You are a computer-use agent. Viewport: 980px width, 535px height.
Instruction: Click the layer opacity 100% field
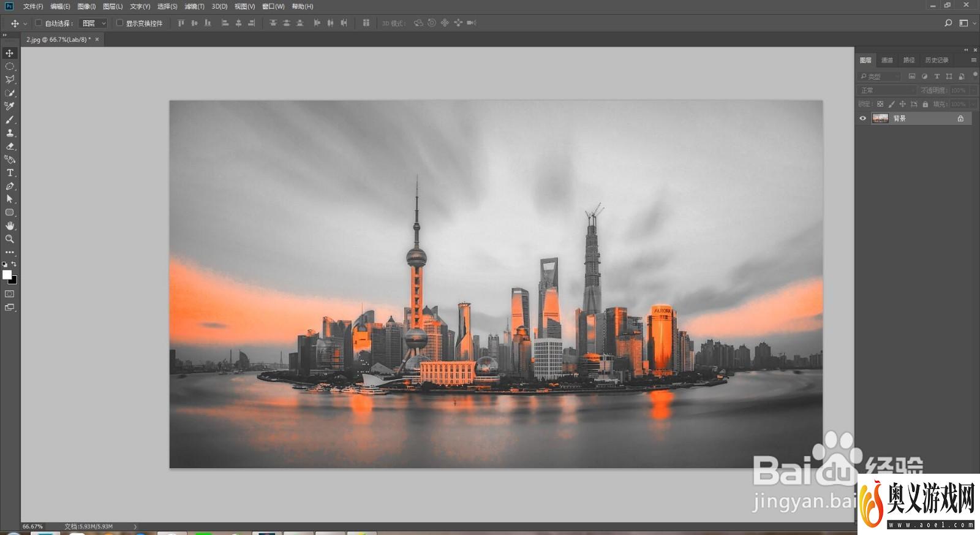pos(959,90)
